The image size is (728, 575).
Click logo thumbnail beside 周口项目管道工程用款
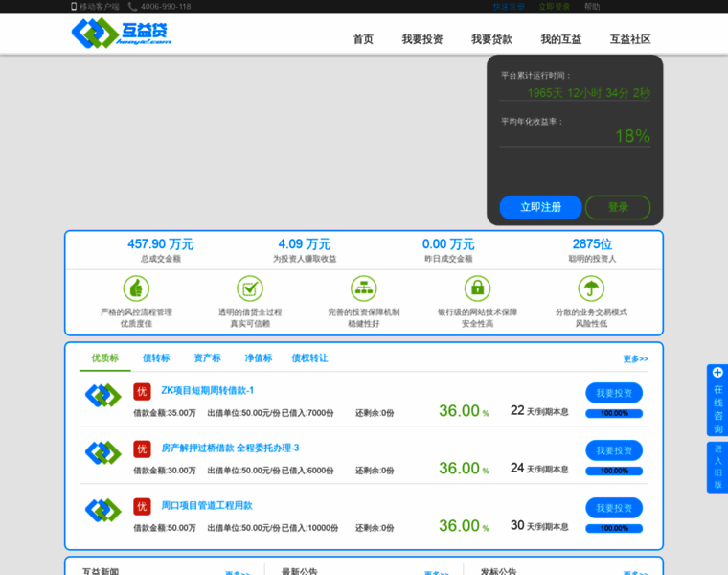(103, 510)
